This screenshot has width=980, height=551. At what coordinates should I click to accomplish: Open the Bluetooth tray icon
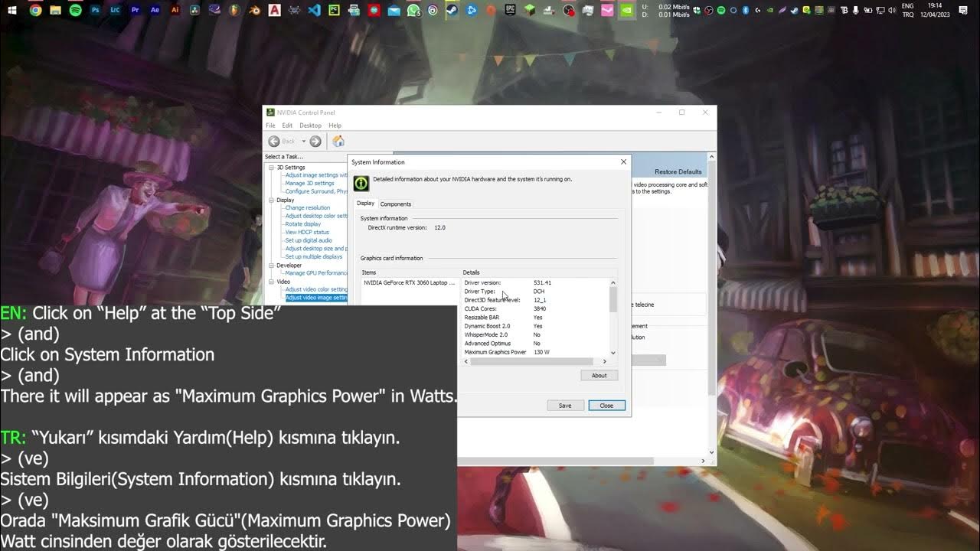pos(745,11)
